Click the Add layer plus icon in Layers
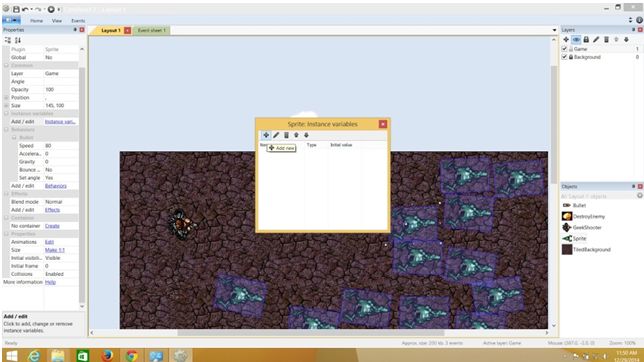 tap(566, 39)
